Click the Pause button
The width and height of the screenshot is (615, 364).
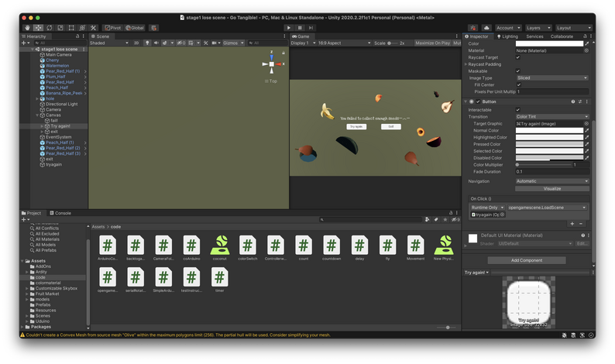coord(300,28)
